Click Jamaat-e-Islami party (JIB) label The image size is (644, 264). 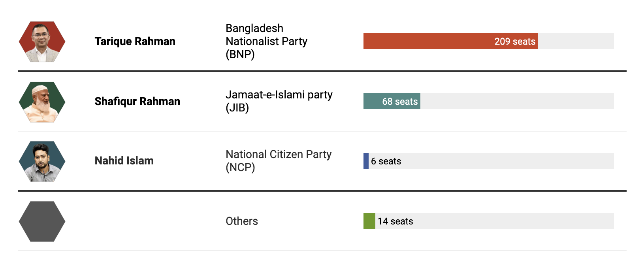pyautogui.click(x=279, y=101)
